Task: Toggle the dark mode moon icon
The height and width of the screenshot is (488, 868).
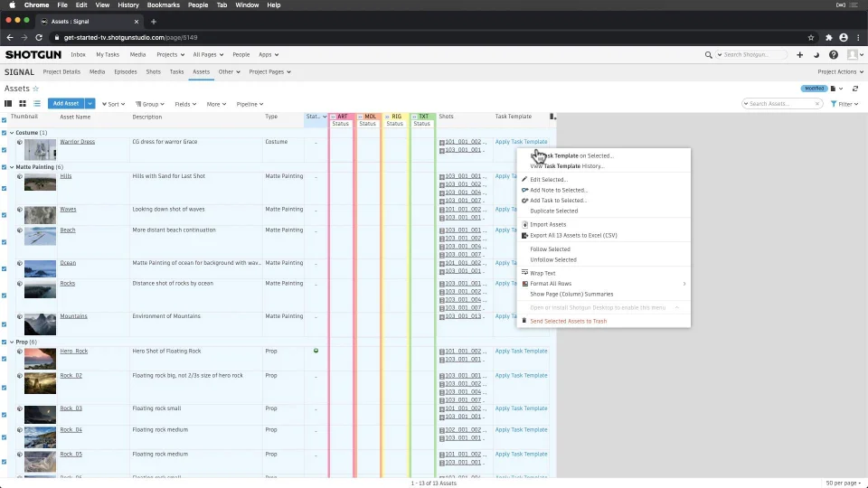Action: click(x=816, y=55)
